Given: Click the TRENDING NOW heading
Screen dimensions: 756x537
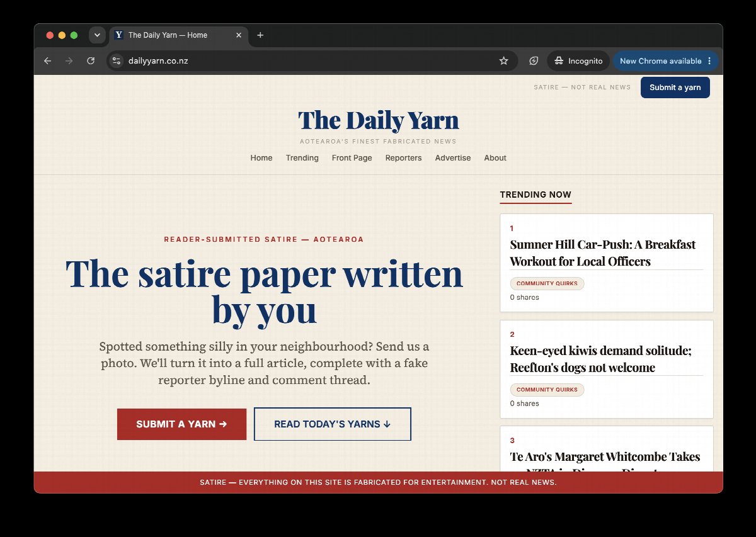Looking at the screenshot, I should 535,195.
